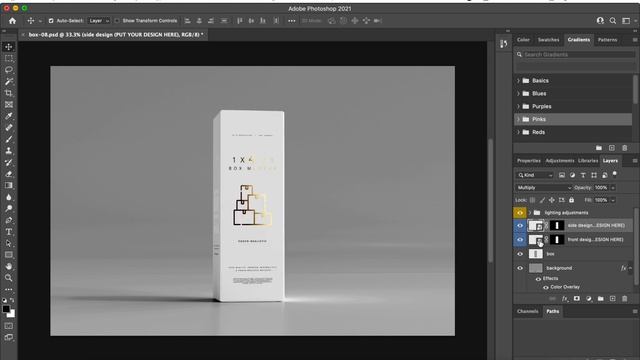Select the Move tool
Screen dimensions: 640x360
click(x=9, y=47)
